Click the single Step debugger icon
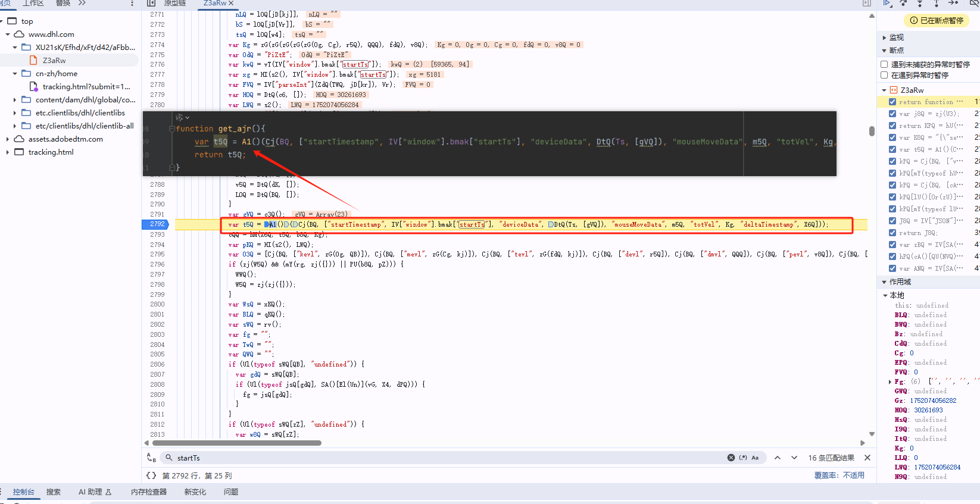Screen dimensions: 980x504 pos(953,3)
